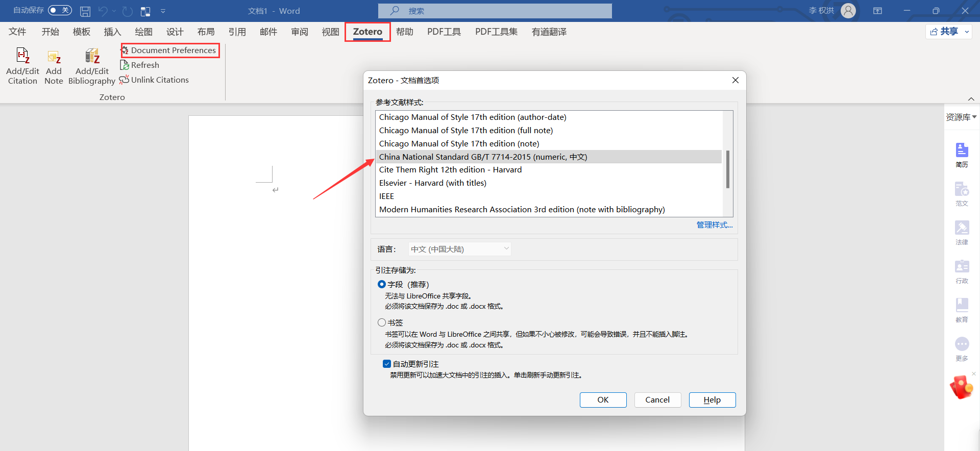
Task: Click the style list scrollbar
Action: 728,169
